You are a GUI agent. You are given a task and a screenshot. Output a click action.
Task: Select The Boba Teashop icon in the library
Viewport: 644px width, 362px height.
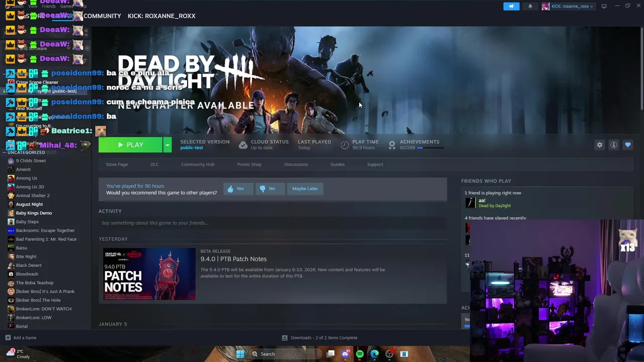pos(11,283)
